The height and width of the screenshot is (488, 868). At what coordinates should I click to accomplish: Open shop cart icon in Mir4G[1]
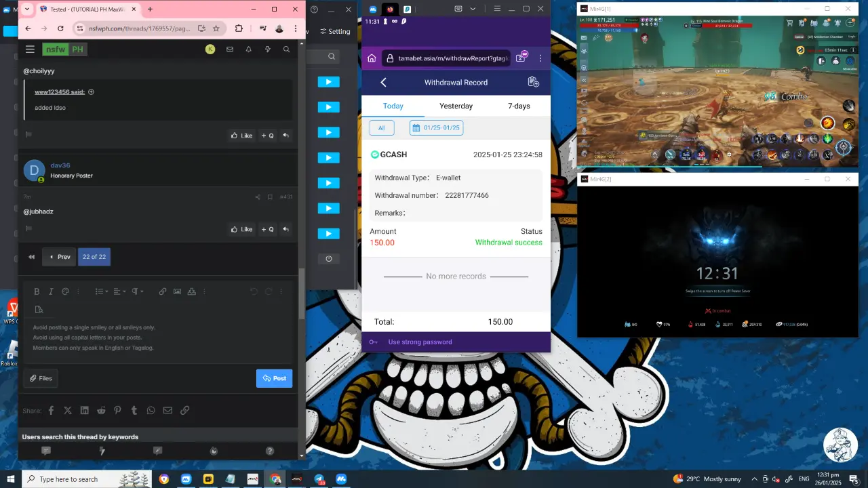point(789,23)
